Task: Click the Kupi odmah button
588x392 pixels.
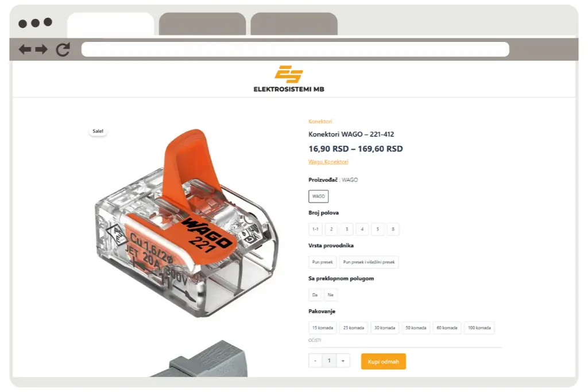Action: 383,361
